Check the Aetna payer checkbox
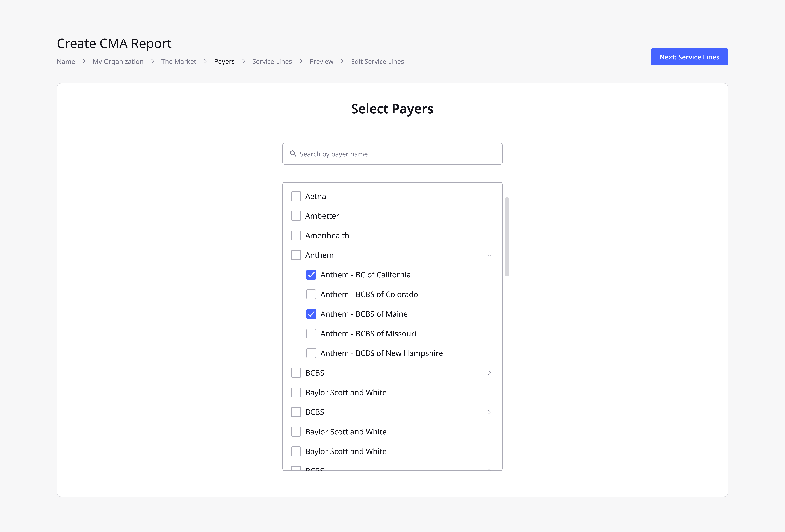 296,196
